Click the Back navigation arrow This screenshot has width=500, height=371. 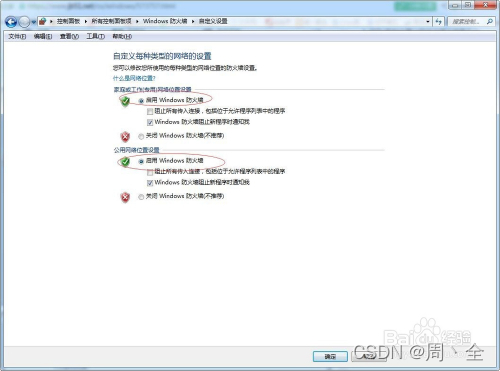[11, 22]
